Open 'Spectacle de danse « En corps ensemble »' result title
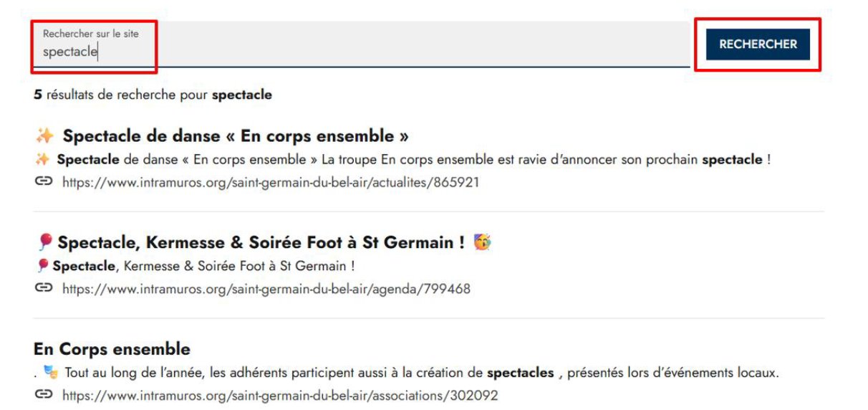Image resolution: width=868 pixels, height=410 pixels. [x=236, y=136]
